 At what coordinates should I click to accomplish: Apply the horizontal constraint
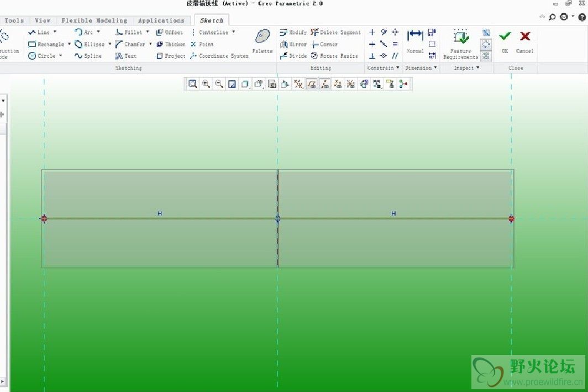[372, 44]
